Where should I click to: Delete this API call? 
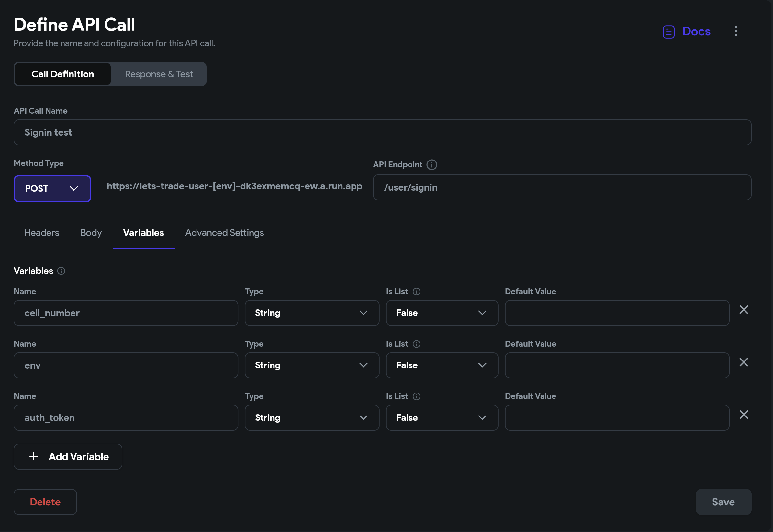click(45, 502)
